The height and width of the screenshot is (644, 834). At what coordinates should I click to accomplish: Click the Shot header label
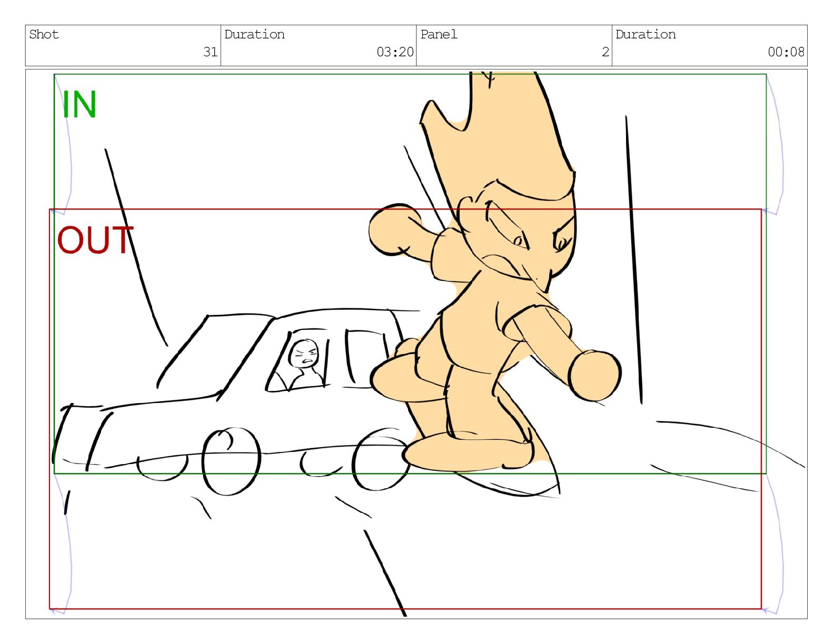pos(44,34)
